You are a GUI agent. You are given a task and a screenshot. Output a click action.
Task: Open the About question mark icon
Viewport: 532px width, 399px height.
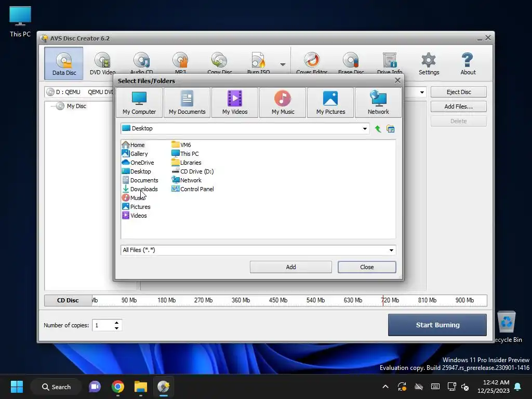click(x=468, y=63)
